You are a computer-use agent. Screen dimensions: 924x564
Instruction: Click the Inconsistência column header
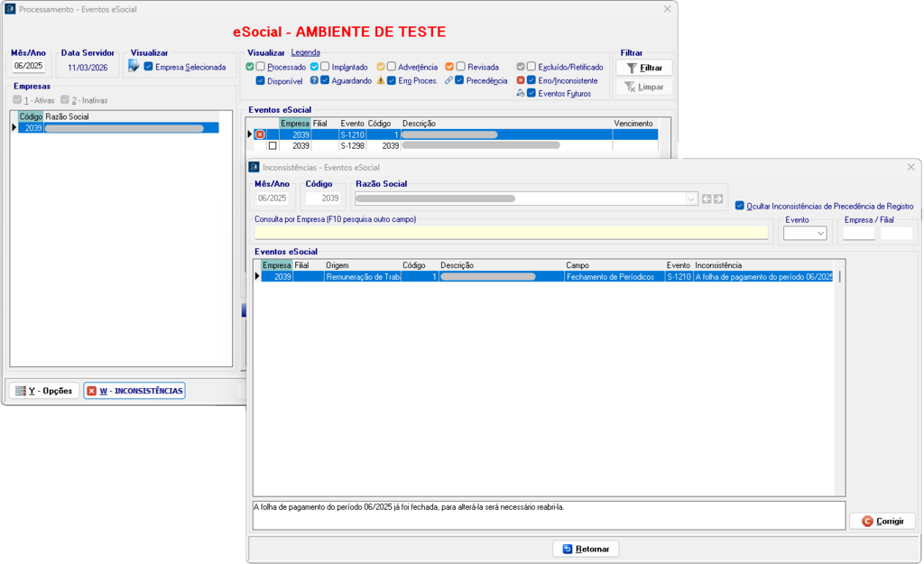[718, 265]
